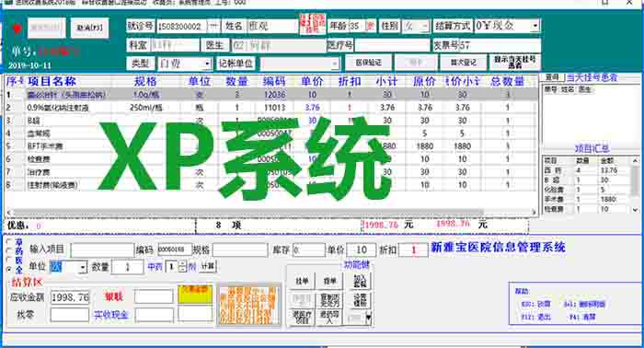This screenshot has height=348, width=644.
Task: Click the 年龄 age field showing 35
Action: [357, 27]
